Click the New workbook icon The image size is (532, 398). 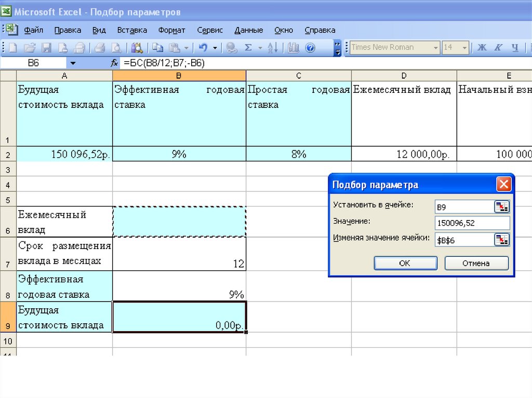tap(12, 48)
